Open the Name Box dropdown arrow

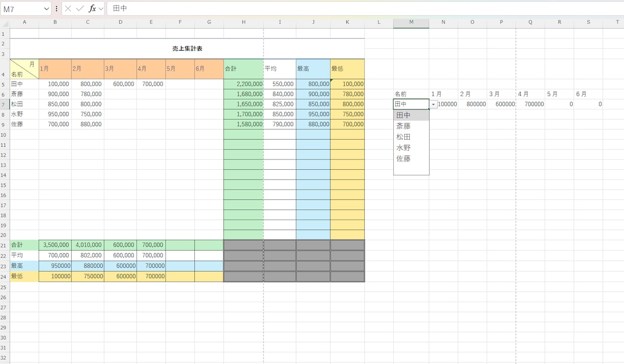[46, 9]
